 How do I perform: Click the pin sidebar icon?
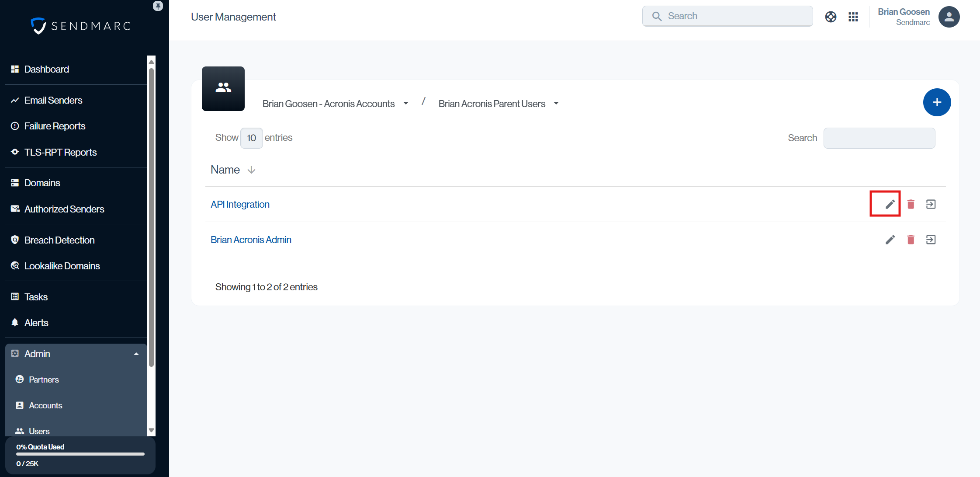point(158,6)
